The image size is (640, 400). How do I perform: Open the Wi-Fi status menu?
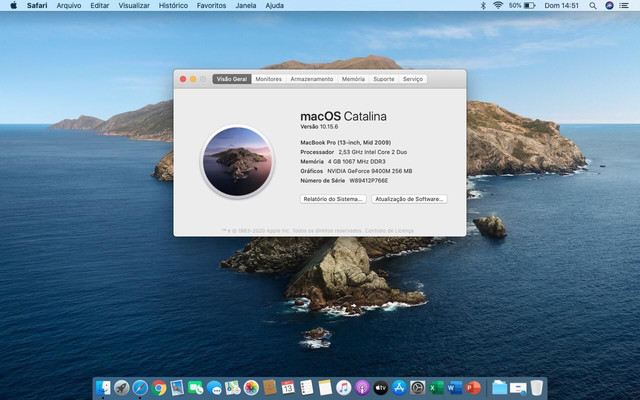498,6
